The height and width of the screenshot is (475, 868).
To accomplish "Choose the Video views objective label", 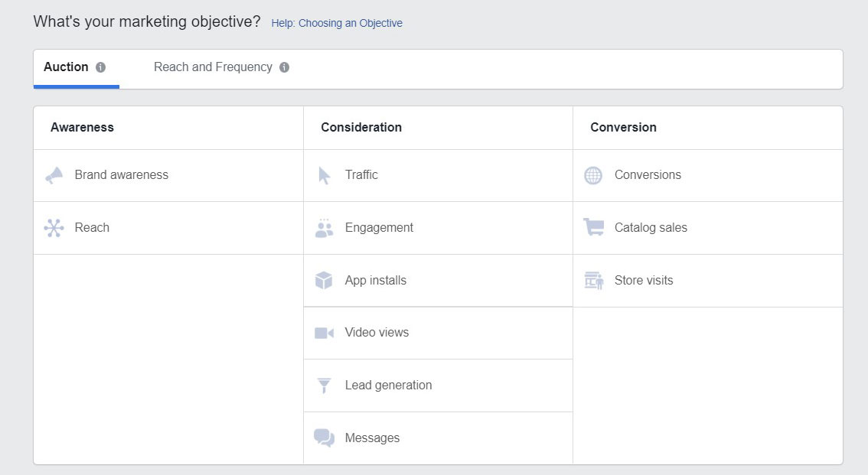I will tap(377, 332).
